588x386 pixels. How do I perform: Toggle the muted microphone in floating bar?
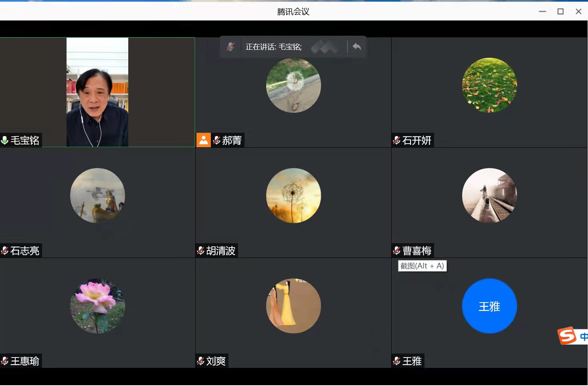pyautogui.click(x=230, y=47)
